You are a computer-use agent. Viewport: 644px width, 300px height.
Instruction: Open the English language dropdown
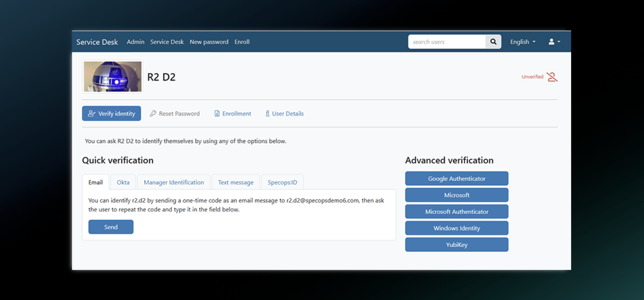(522, 42)
